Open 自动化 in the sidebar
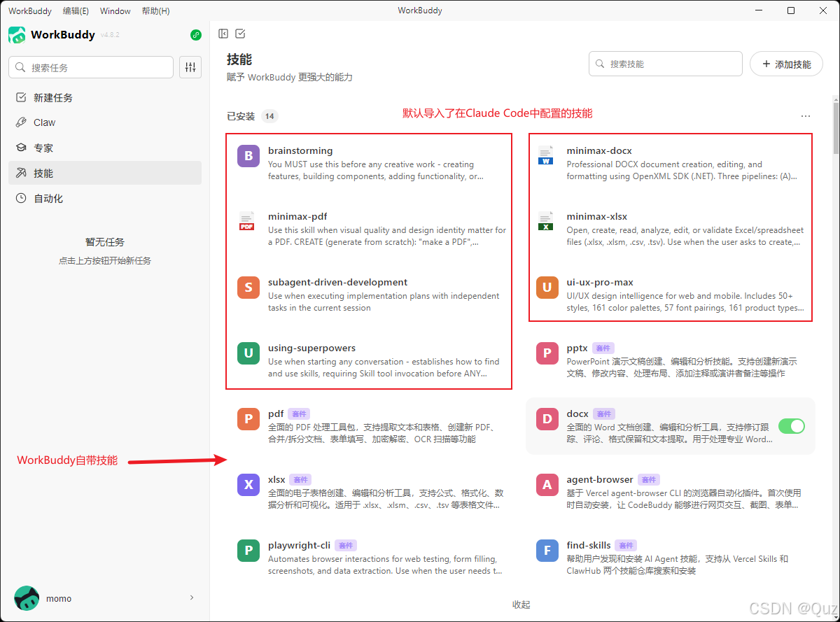The image size is (840, 622). pos(105,198)
